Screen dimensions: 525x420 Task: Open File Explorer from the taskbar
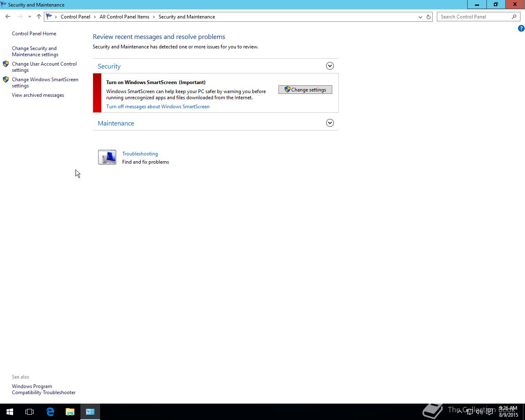coord(70,412)
